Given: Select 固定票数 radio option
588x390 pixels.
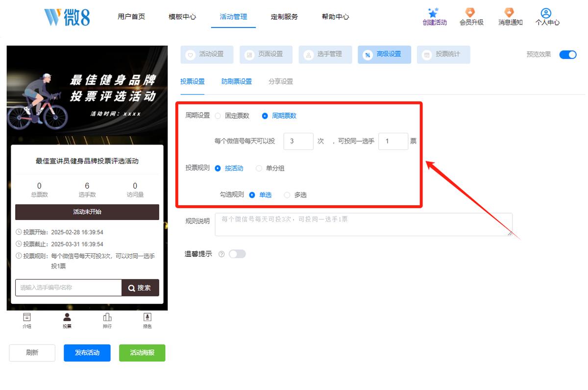Looking at the screenshot, I should coord(233,116).
